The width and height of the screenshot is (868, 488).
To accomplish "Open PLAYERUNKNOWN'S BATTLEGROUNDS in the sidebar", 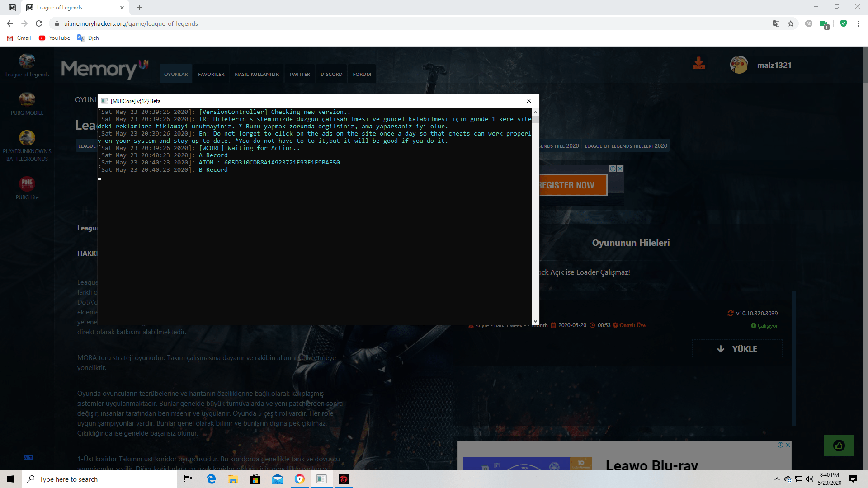I will [x=27, y=138].
